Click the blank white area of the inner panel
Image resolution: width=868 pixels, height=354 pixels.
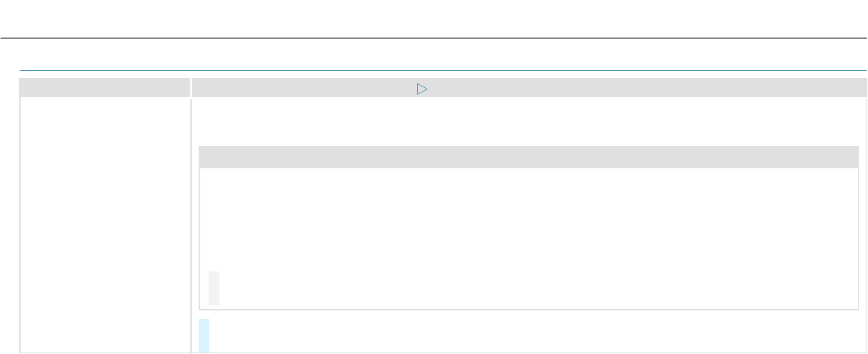coord(528,219)
